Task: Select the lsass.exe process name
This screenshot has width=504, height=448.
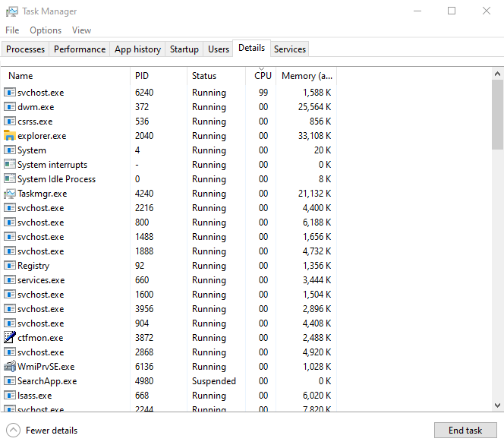Action: coord(34,396)
